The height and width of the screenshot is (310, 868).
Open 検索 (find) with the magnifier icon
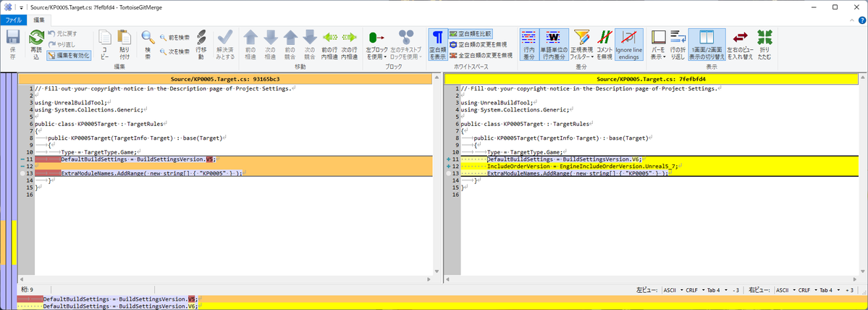148,42
